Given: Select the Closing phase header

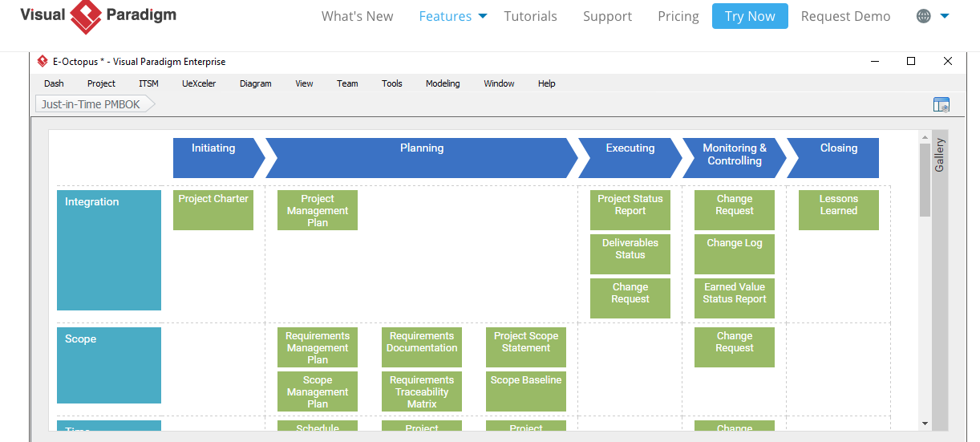Looking at the screenshot, I should click(x=834, y=158).
